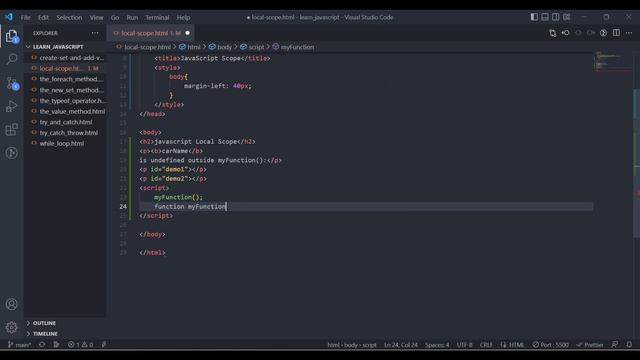Open the Edit menu
640x360 pixels.
click(43, 18)
